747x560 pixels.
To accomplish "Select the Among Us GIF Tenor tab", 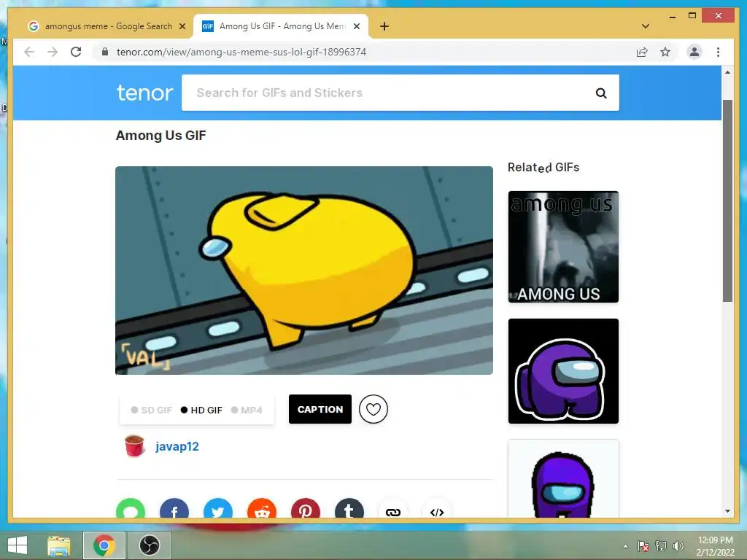I will [281, 26].
